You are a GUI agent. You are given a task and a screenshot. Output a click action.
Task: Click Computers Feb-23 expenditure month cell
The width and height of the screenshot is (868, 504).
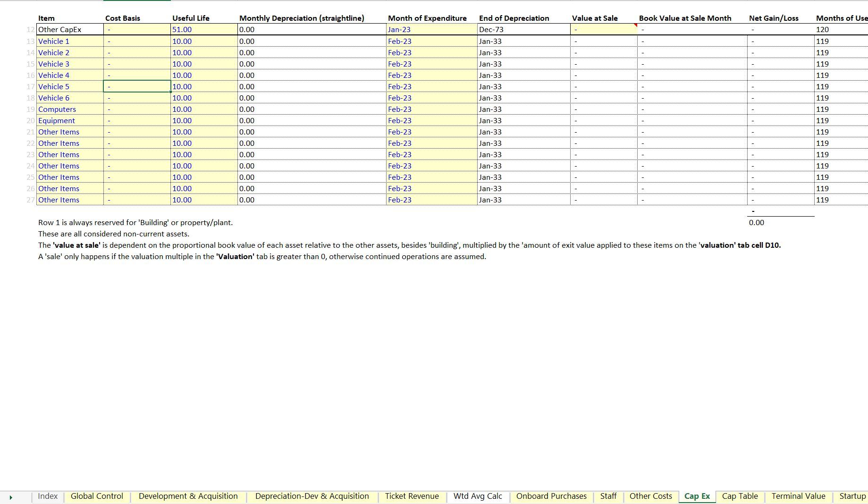tap(431, 109)
